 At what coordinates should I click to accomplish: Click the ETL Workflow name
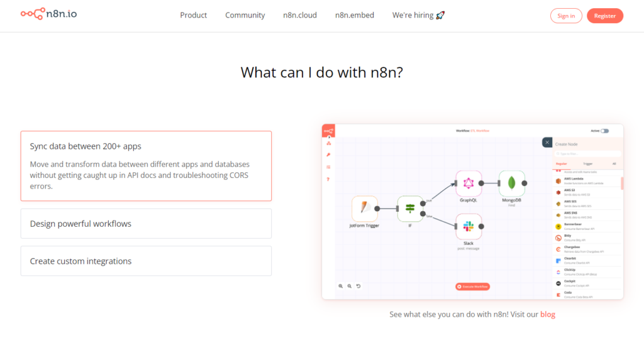(480, 131)
